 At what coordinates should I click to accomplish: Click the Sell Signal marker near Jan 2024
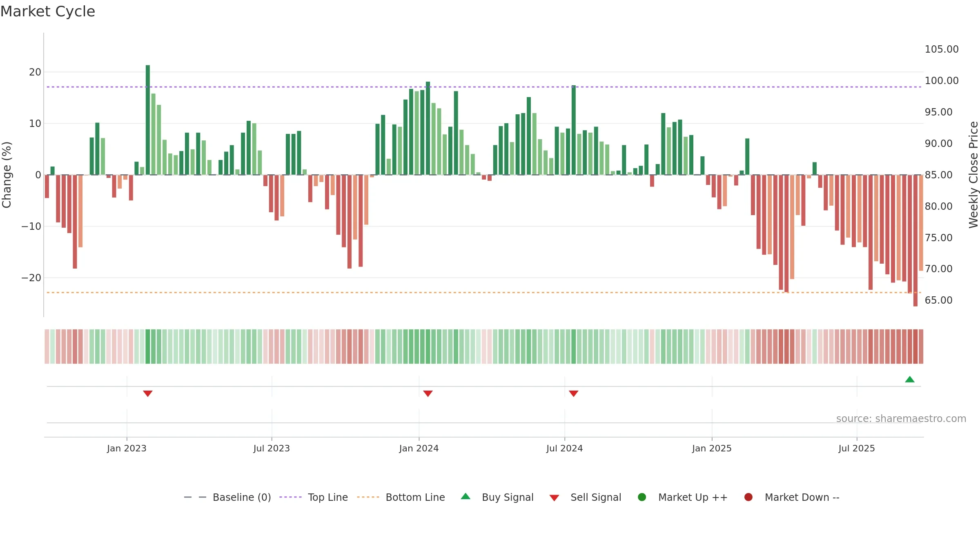click(428, 393)
